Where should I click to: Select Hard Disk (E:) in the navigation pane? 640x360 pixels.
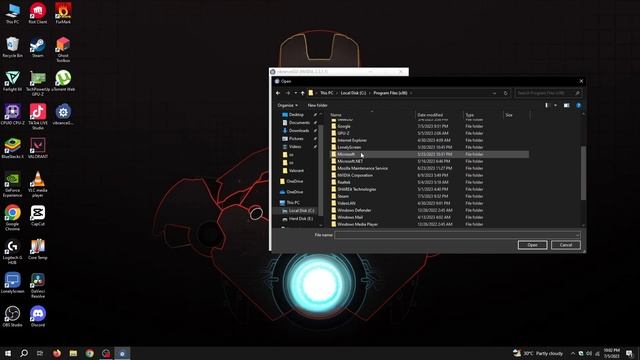coord(301,219)
